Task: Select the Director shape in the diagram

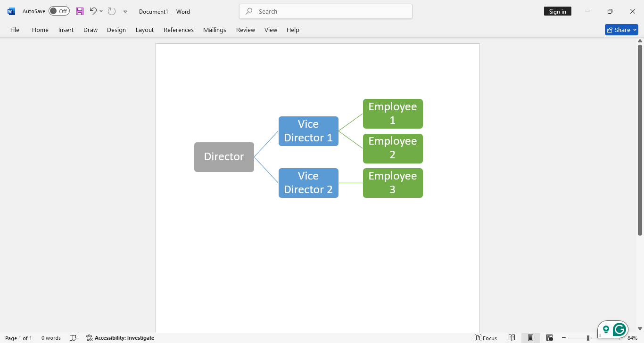Action: coord(224,156)
